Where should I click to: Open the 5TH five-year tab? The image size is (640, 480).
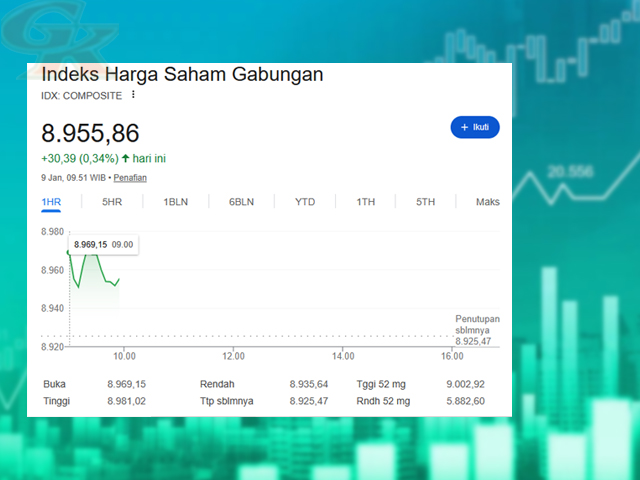[426, 202]
